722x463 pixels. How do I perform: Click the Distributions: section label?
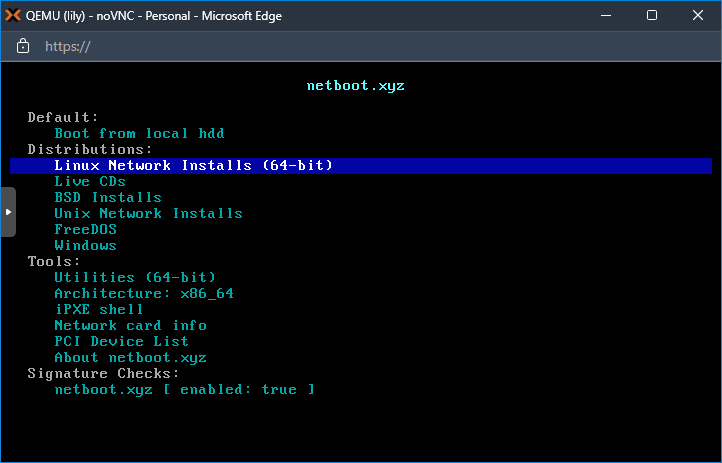coord(90,150)
